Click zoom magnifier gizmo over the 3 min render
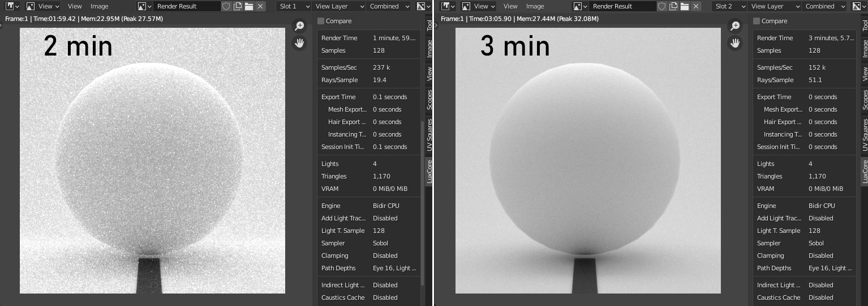The width and height of the screenshot is (868, 306). coord(735,26)
